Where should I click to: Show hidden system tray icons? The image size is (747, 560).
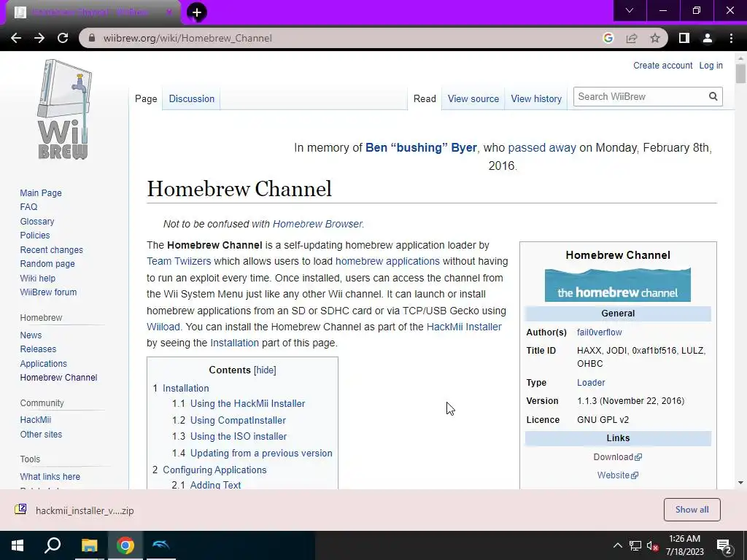click(617, 545)
